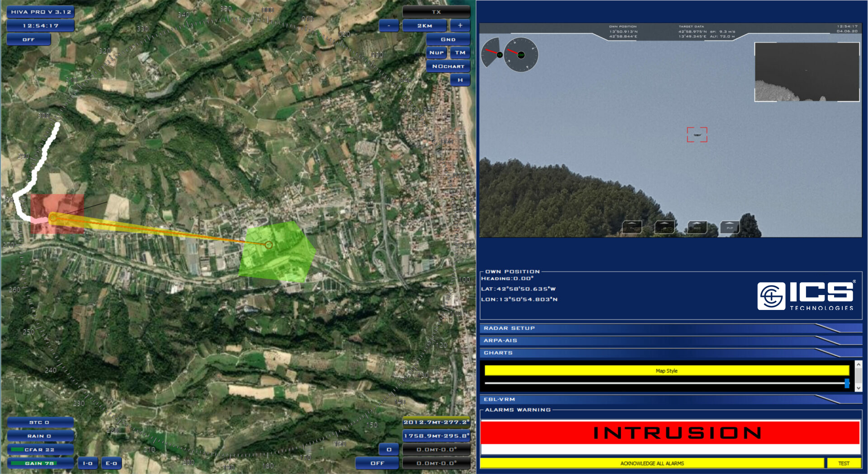
Task: Click the REC record button on video
Action: pos(697,227)
